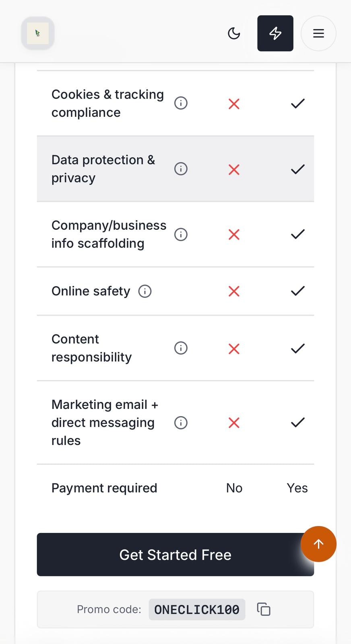Open info icon for Data protection & privacy
The height and width of the screenshot is (644, 351).
pyautogui.click(x=181, y=169)
